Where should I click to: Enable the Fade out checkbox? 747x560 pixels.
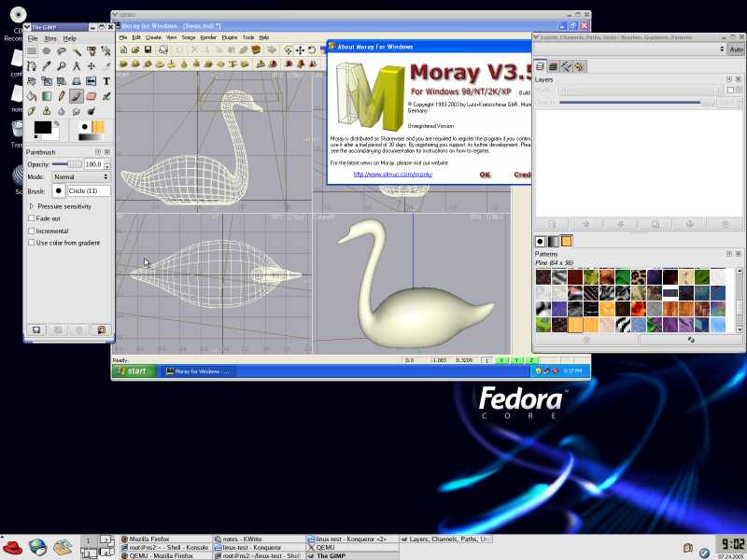[32, 218]
